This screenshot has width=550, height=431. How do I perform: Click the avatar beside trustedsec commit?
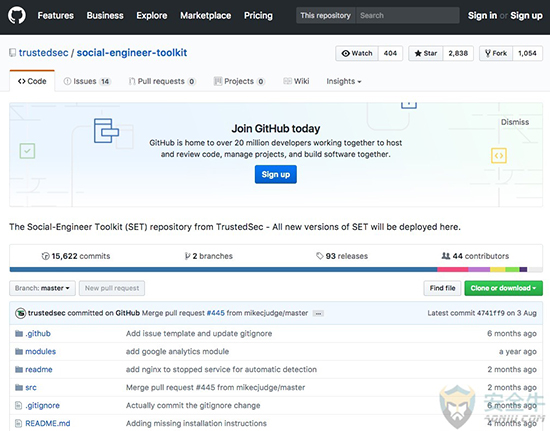click(20, 313)
